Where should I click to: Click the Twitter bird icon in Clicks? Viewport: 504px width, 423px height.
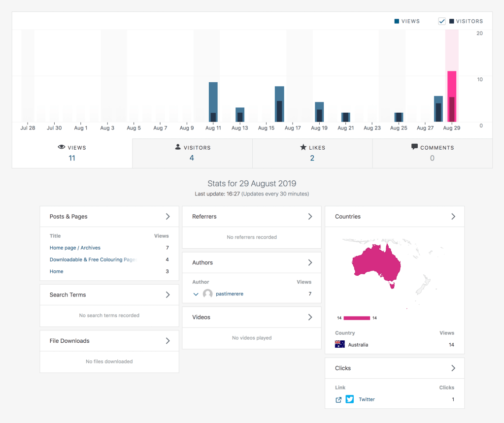click(x=349, y=399)
